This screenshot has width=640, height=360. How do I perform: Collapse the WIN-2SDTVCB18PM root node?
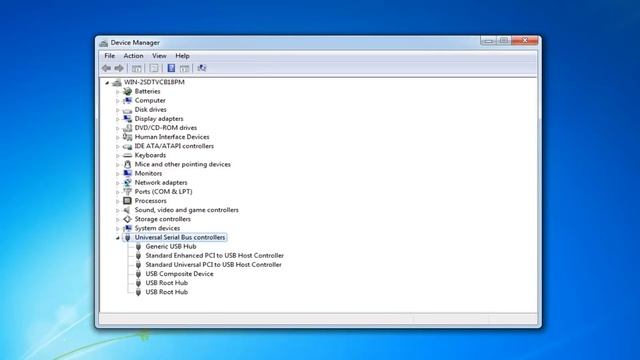coord(107,82)
